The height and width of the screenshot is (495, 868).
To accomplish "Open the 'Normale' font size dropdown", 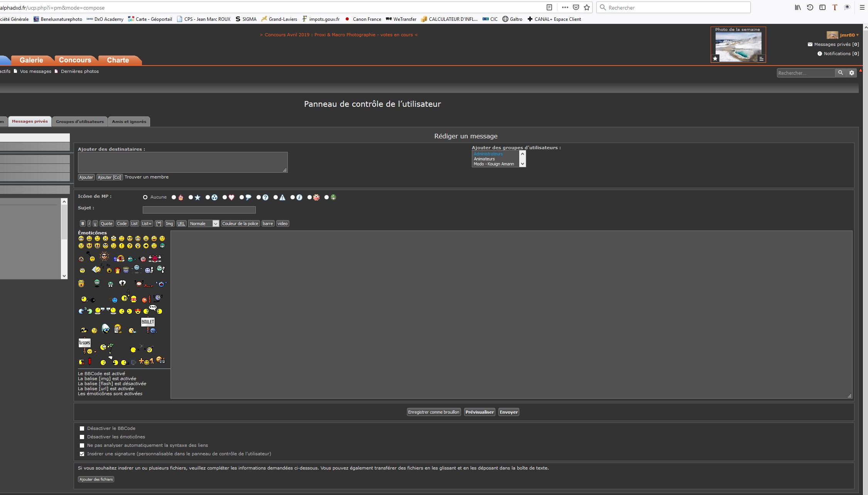I will tap(204, 224).
